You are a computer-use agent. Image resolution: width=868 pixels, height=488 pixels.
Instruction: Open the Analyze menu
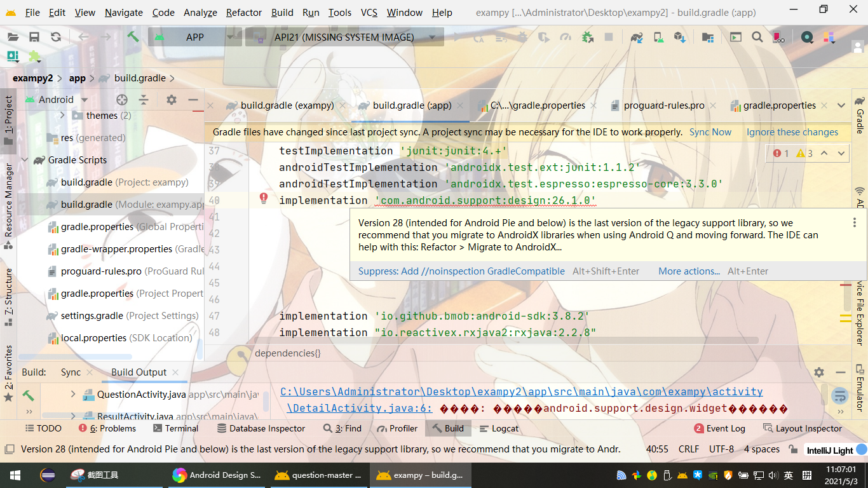(x=200, y=12)
